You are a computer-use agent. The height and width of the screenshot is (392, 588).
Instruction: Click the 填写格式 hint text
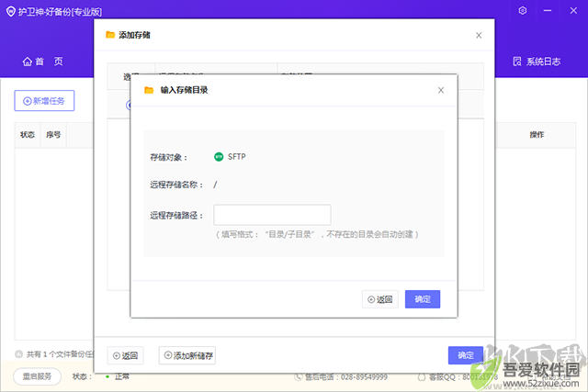coord(317,235)
